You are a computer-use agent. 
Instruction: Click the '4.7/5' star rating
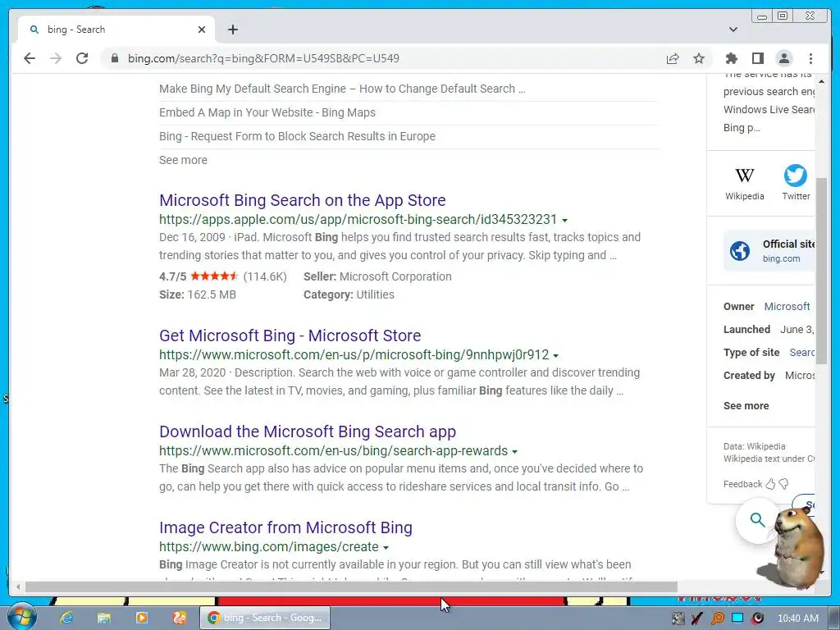[214, 276]
